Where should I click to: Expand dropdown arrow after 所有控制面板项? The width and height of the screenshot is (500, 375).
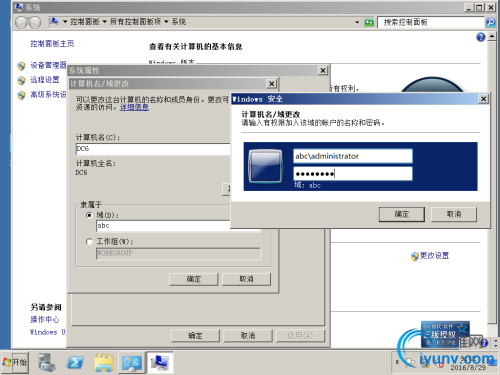[166, 22]
